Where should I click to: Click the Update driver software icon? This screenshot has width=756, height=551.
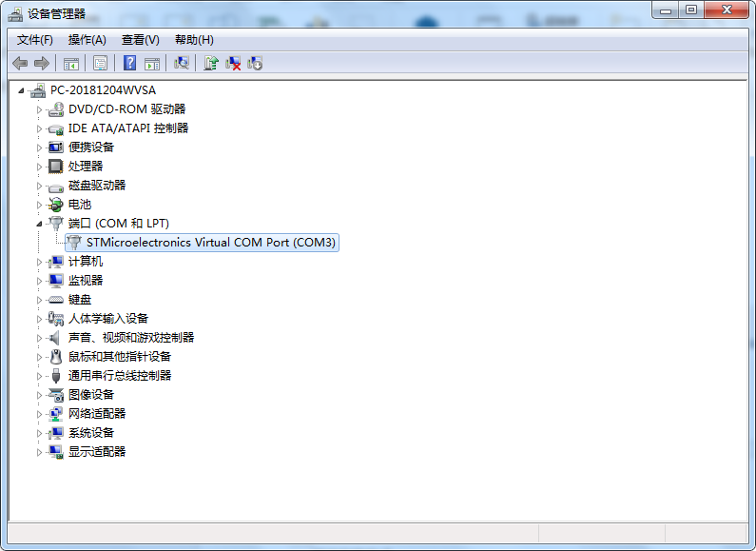tap(211, 63)
